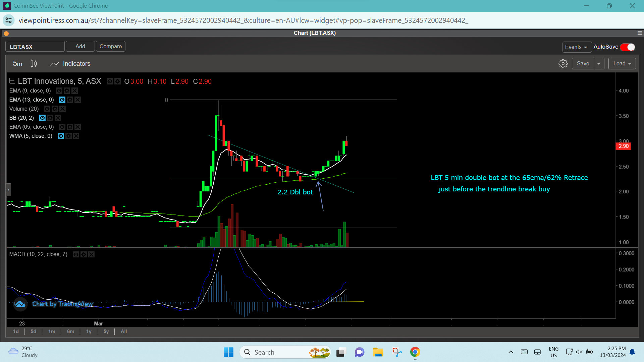Remove the EMA (65, close, 0) indicator

click(x=77, y=127)
